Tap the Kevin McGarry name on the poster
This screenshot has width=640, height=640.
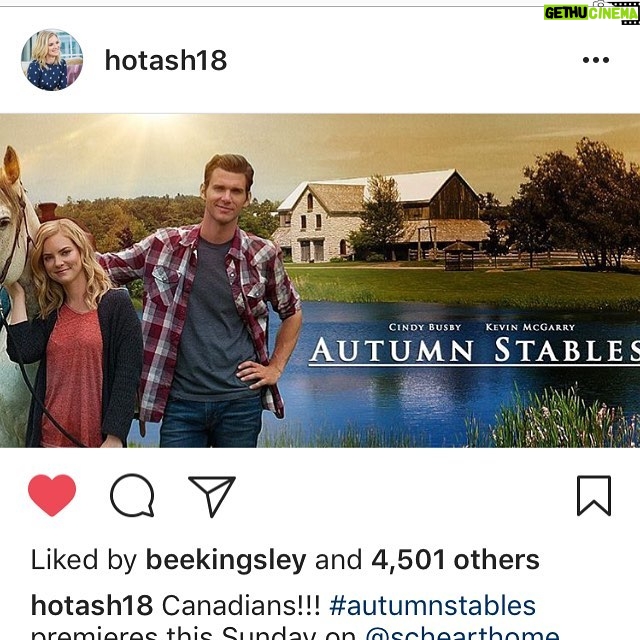point(530,327)
